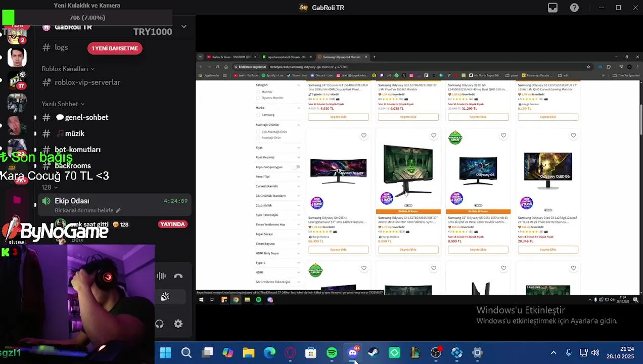This screenshot has height=364, width=643.
Task: Favorite the Odyssey G5 32" monitor heart
Action: point(503,135)
